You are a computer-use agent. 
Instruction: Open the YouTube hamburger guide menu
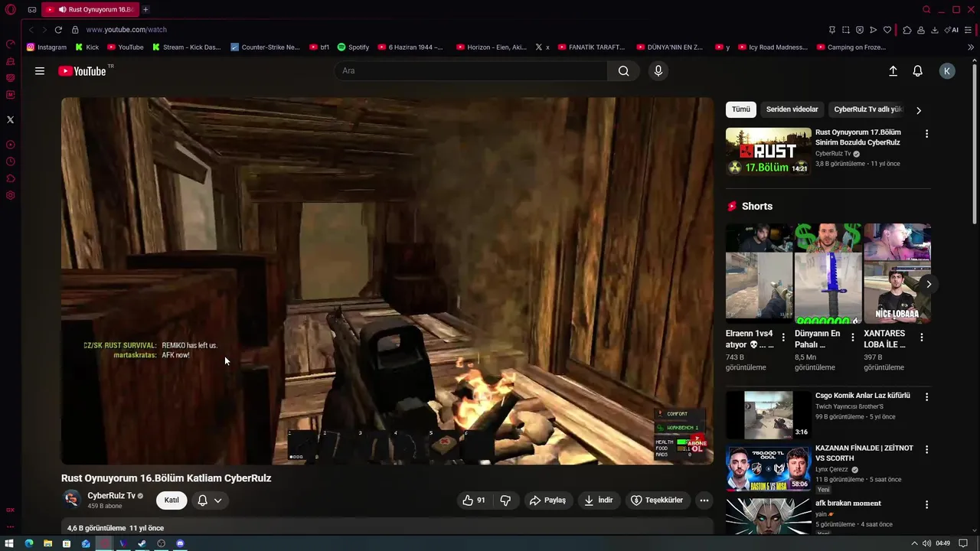pyautogui.click(x=40, y=71)
